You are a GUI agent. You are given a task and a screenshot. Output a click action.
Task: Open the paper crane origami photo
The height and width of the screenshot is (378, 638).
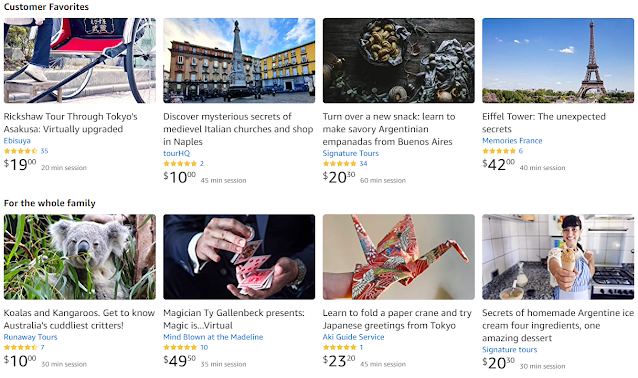pos(399,257)
